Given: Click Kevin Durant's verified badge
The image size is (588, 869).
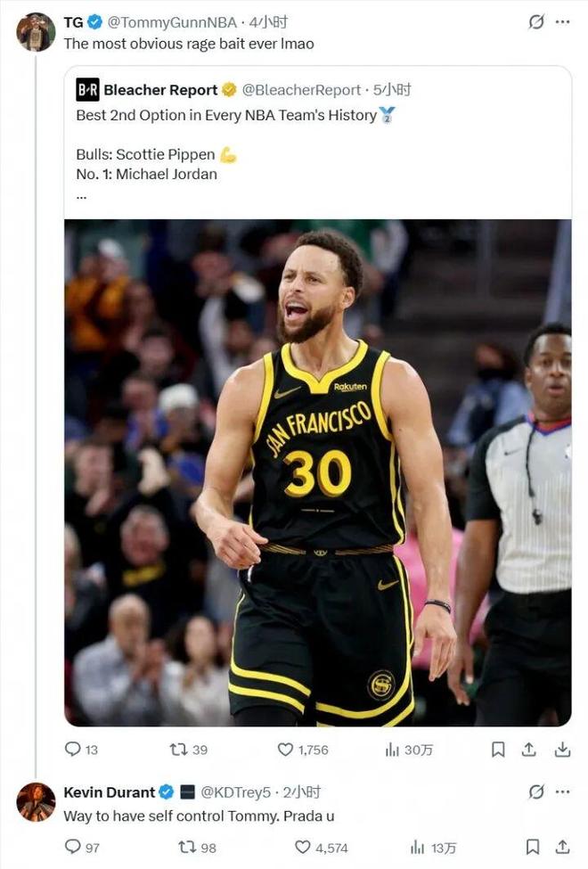Looking at the screenshot, I should pos(165,793).
